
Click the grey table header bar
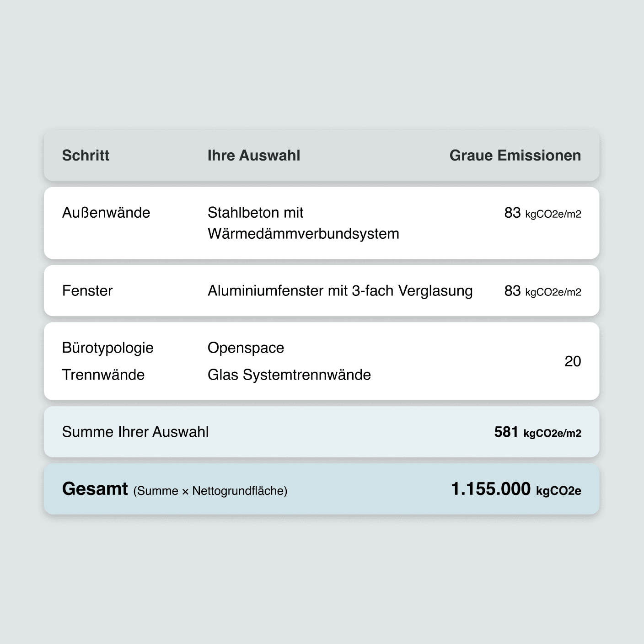(x=322, y=156)
